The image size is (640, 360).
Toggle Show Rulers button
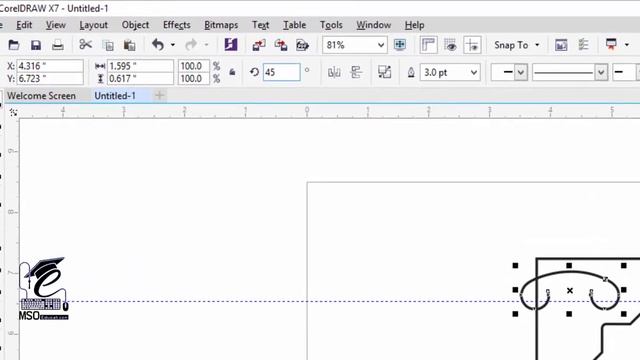(428, 45)
